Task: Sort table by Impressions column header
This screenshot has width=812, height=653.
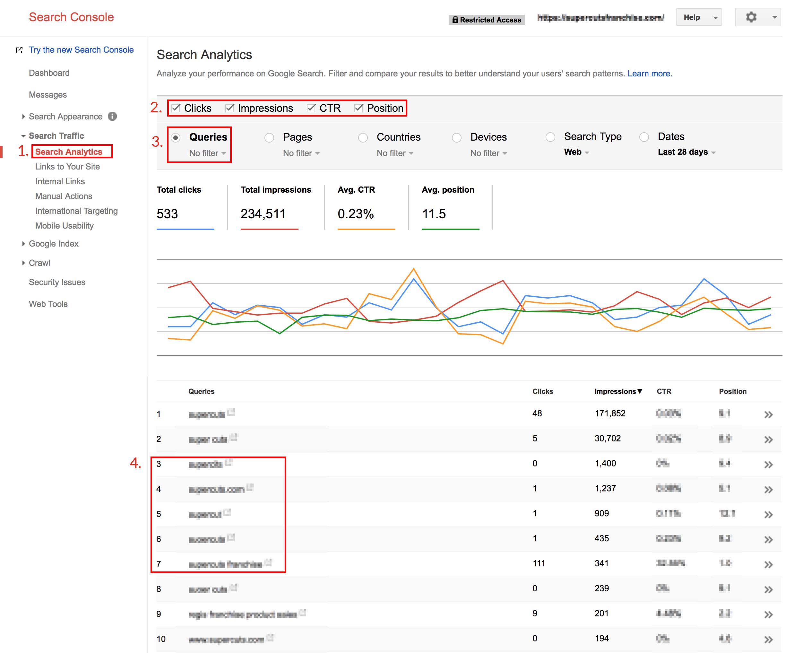Action: [618, 391]
